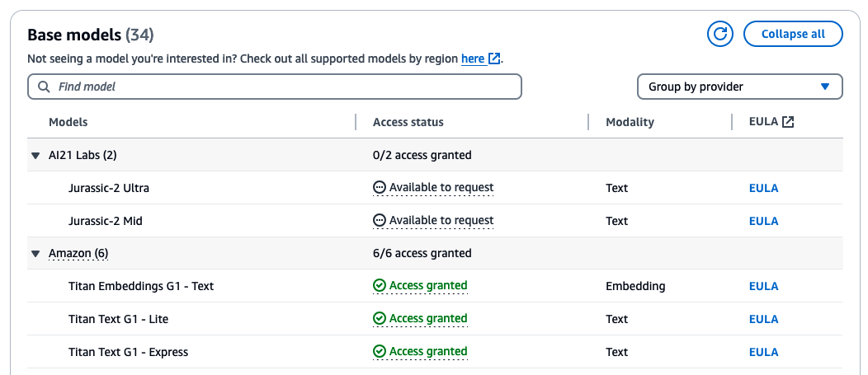Click Titan Text G1 - Express granted checkmark
Screen dimensions: 868x375
[x=380, y=352]
